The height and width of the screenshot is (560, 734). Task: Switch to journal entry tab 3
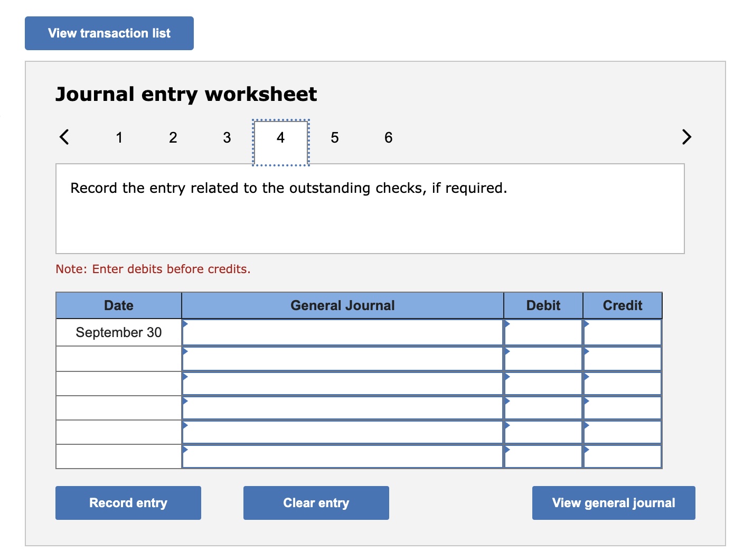pos(227,138)
